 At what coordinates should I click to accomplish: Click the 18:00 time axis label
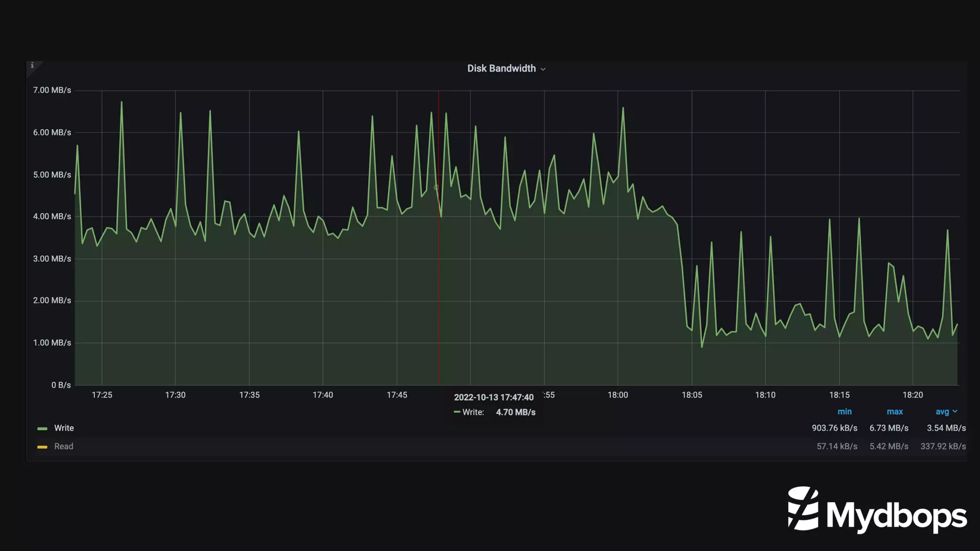617,395
